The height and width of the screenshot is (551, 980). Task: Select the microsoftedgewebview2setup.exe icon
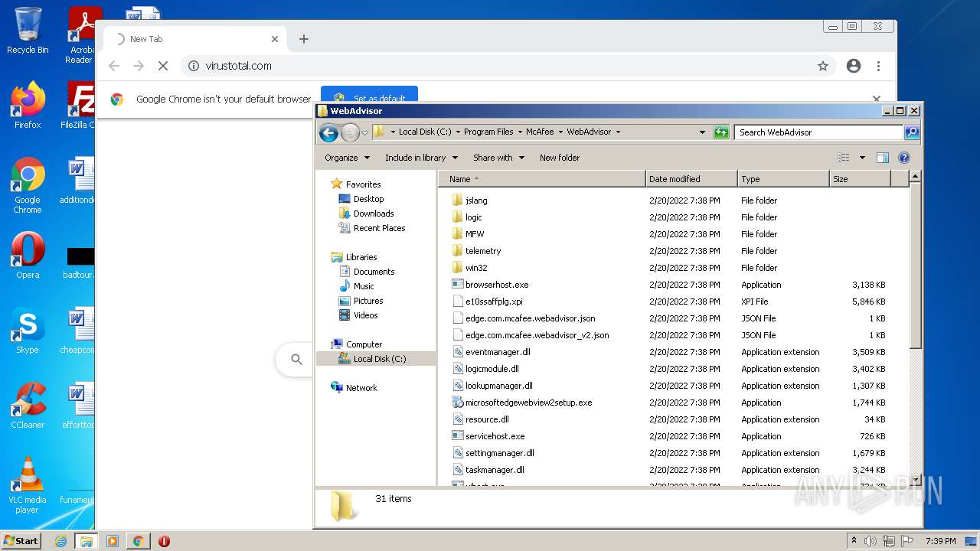458,403
